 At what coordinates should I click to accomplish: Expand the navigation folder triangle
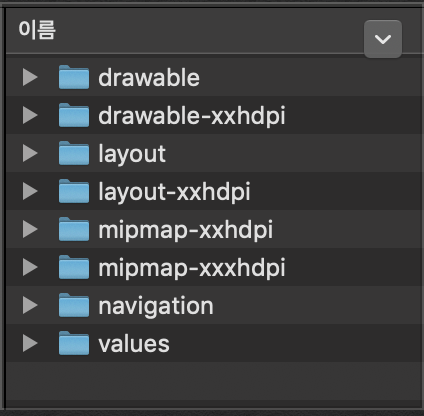(30, 305)
